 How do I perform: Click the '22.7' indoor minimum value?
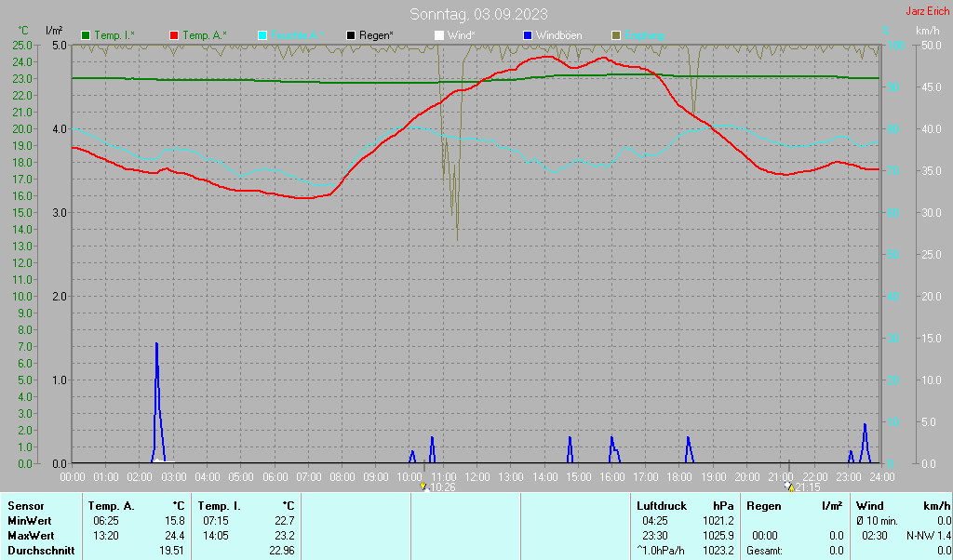point(285,521)
